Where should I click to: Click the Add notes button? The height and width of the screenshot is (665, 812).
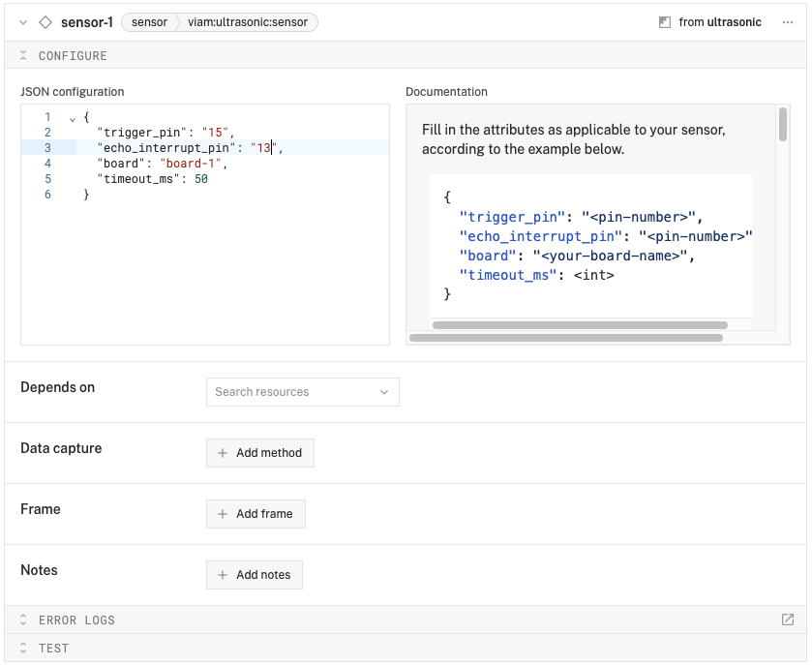254,574
